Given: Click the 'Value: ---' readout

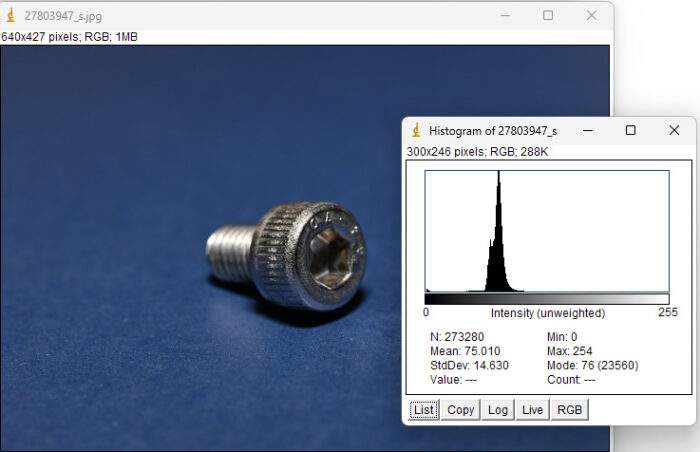Looking at the screenshot, I should 453,380.
